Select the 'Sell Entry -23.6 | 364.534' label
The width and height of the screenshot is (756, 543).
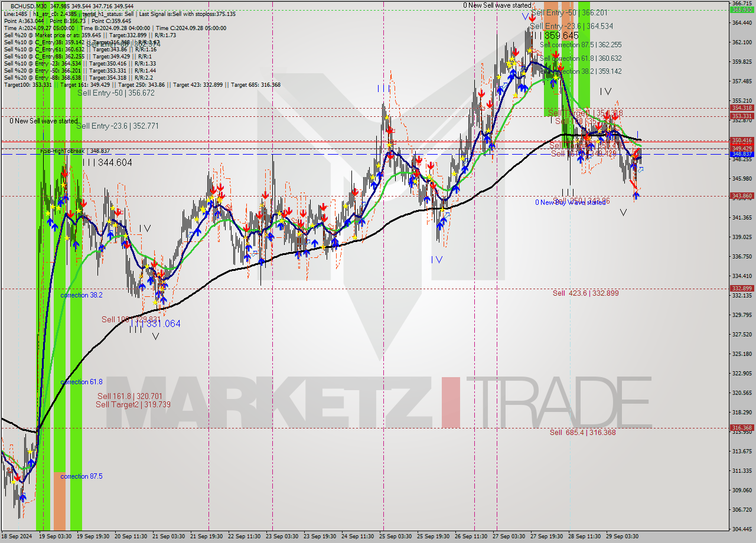(571, 27)
